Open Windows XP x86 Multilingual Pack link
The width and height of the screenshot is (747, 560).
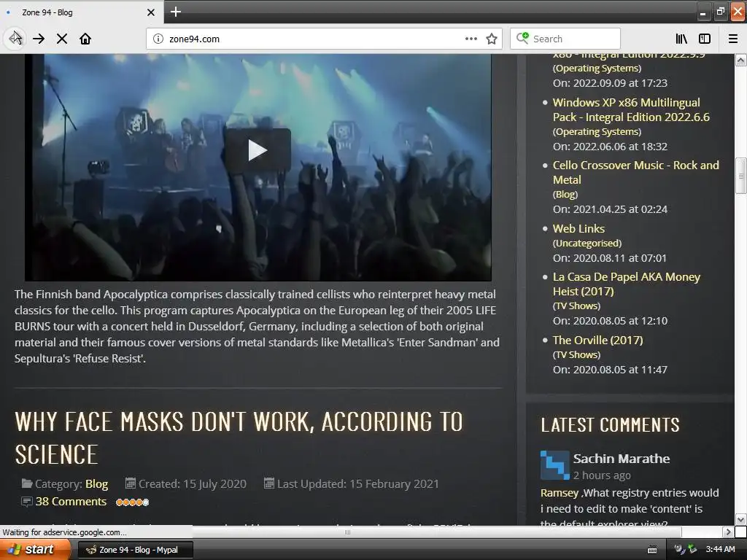[631, 109]
